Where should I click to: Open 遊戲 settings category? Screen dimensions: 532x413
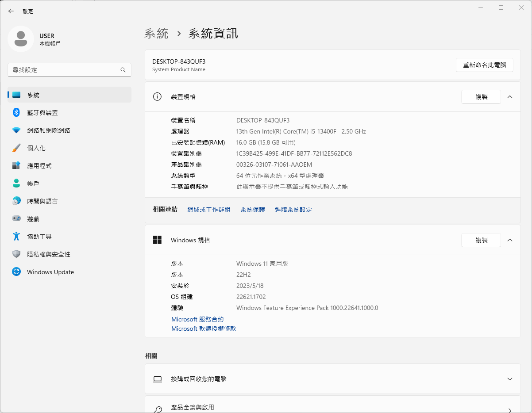[69, 219]
